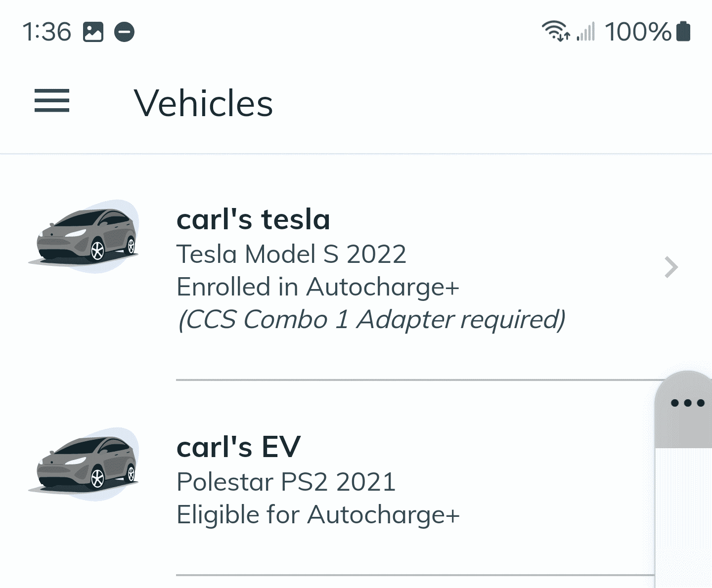Open the hamburger navigation menu
Image resolution: width=712 pixels, height=588 pixels.
point(52,101)
